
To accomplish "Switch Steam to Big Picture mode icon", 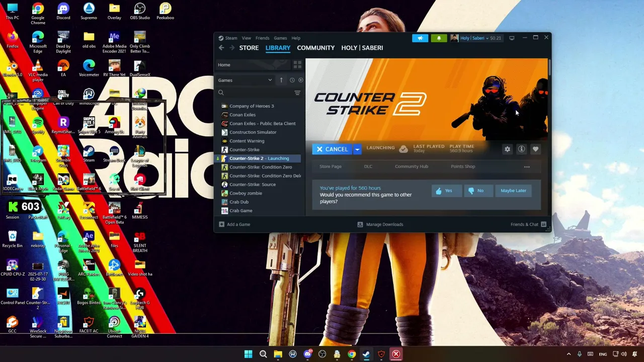I will pyautogui.click(x=512, y=38).
